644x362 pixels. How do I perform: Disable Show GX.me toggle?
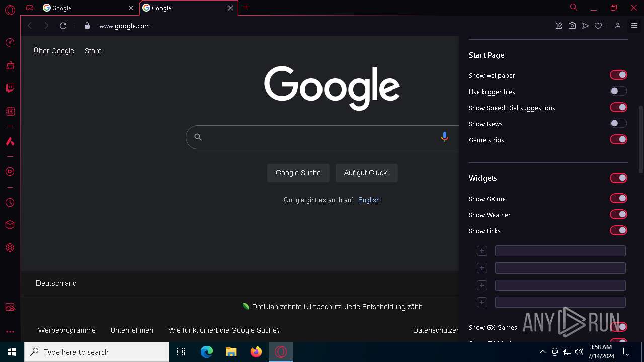[x=618, y=199]
